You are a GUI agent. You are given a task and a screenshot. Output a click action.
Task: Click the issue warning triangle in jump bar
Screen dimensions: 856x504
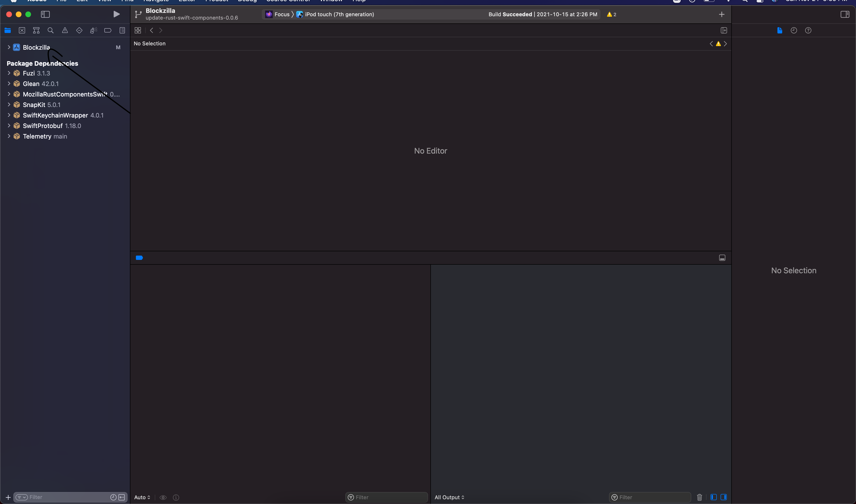718,44
